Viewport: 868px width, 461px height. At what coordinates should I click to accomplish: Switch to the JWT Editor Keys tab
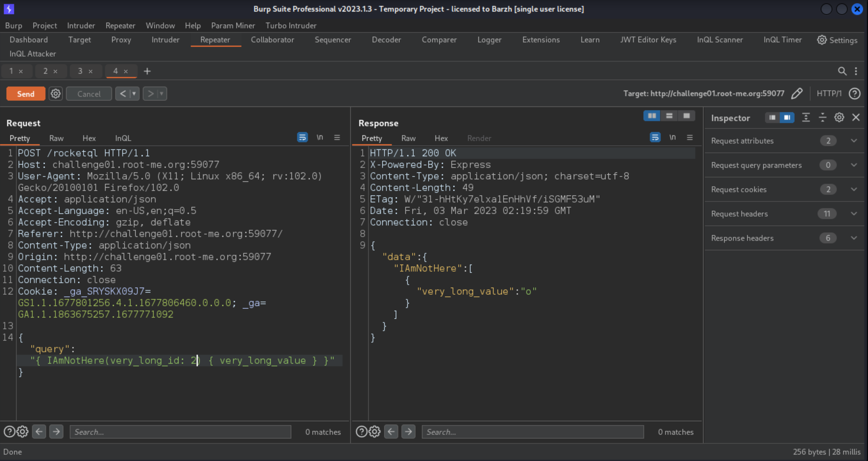648,40
